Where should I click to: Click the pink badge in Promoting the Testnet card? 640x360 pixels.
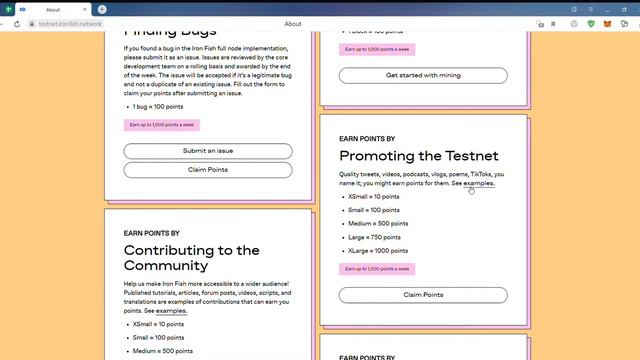(377, 269)
